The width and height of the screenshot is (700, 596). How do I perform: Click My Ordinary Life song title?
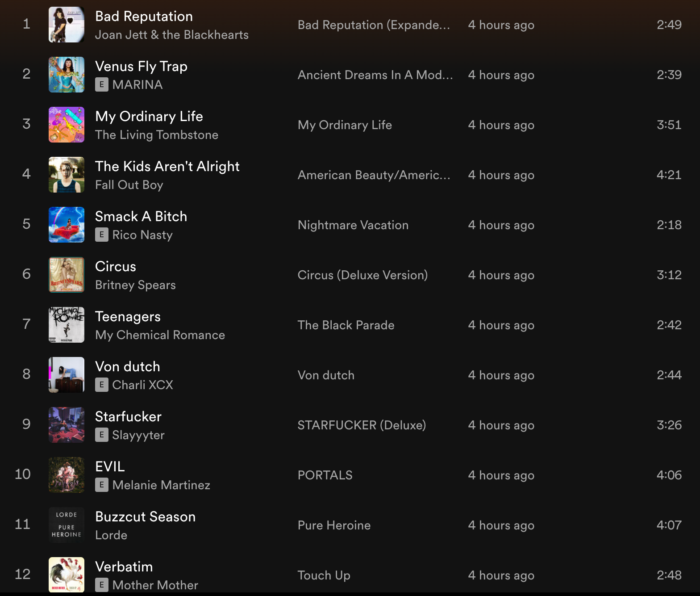coord(149,117)
